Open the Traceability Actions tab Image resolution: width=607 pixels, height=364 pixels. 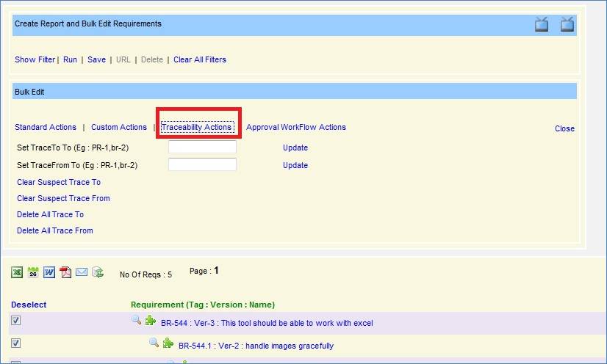point(196,127)
